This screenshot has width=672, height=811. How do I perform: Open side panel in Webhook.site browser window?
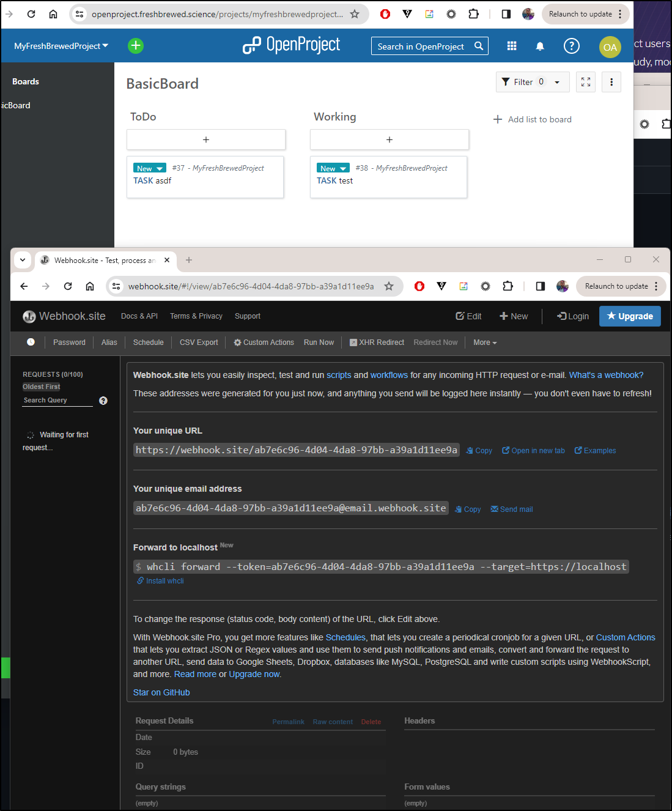(x=541, y=286)
